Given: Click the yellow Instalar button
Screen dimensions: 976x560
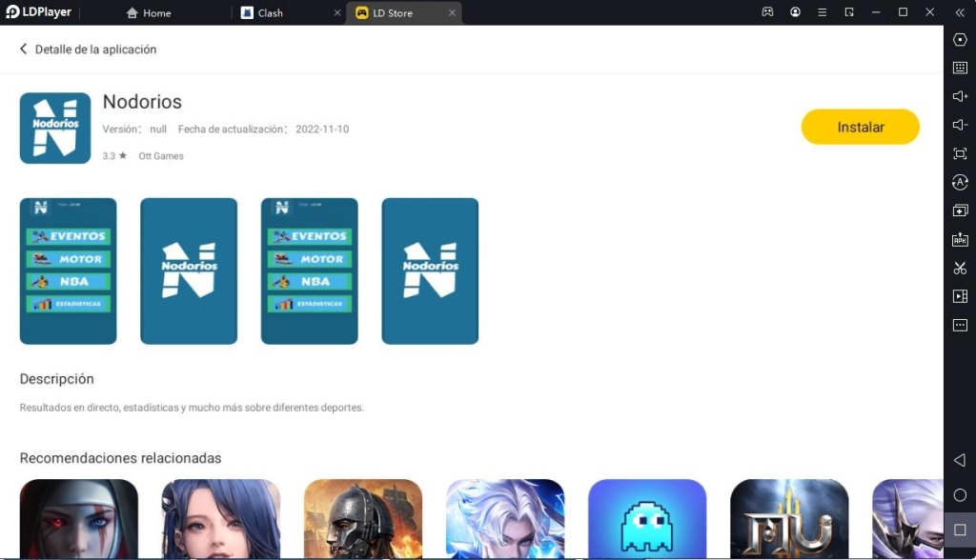Looking at the screenshot, I should pyautogui.click(x=860, y=127).
